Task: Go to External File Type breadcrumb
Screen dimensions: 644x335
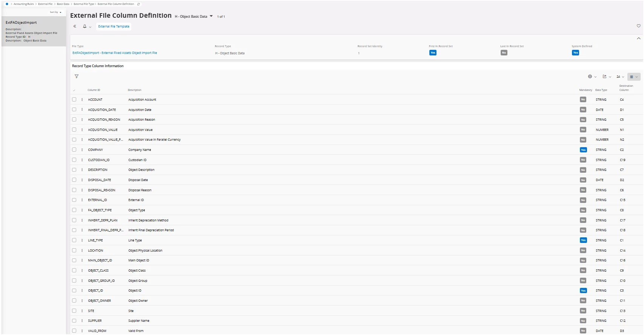Action: click(x=84, y=4)
